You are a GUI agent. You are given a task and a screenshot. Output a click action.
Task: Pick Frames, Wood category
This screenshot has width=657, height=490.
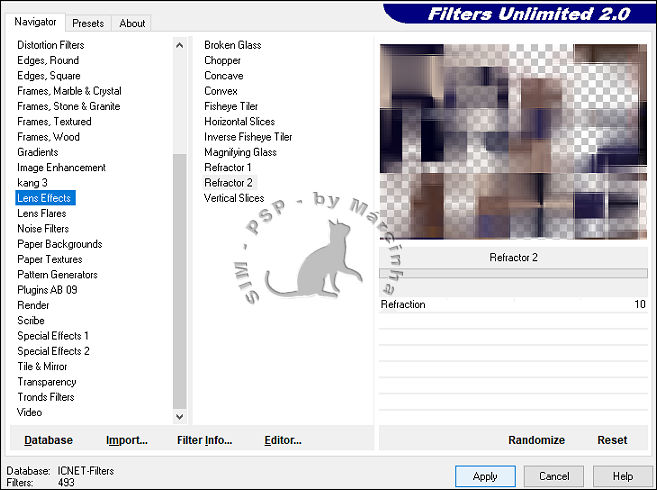click(x=48, y=137)
